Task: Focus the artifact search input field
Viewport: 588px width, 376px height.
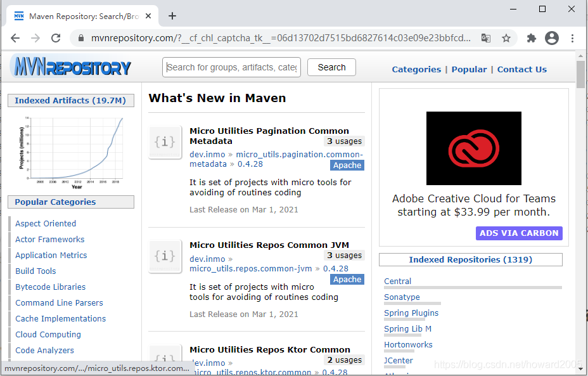Action: [x=231, y=67]
